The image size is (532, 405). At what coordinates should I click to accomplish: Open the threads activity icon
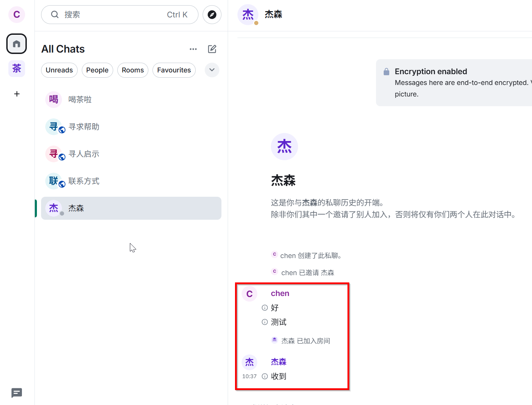tap(17, 393)
